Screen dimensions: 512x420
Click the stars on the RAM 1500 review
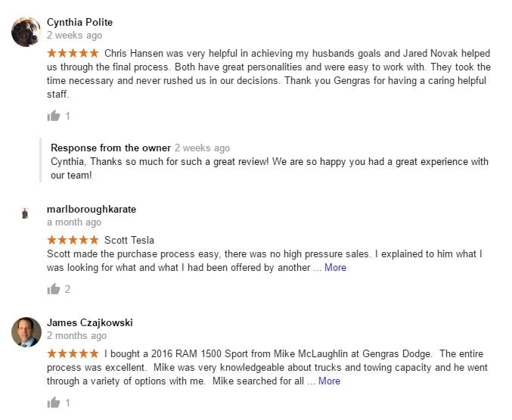73,353
